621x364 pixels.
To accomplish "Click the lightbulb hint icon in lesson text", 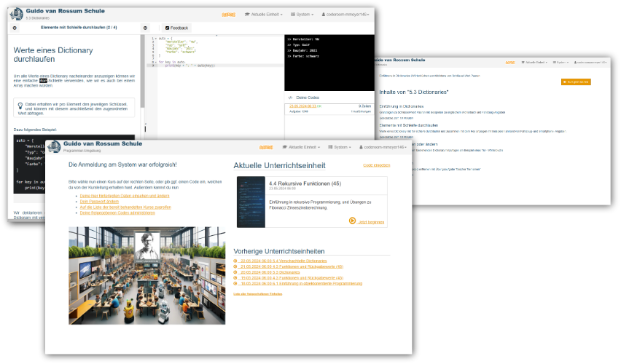I will pyautogui.click(x=20, y=106).
